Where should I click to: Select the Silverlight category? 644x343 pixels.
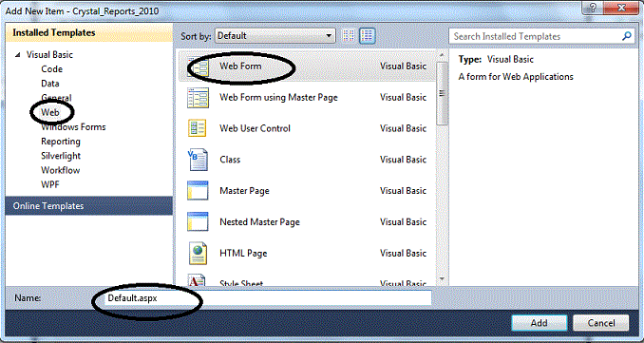pos(61,156)
